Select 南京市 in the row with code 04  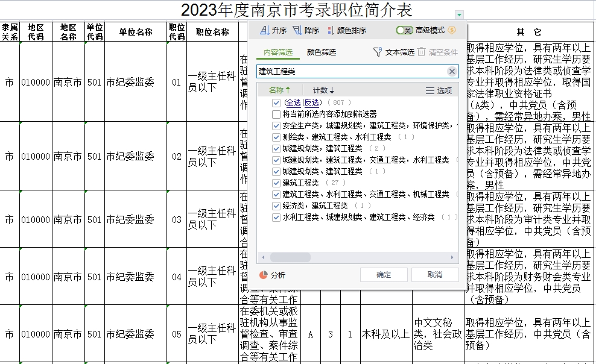(68, 277)
